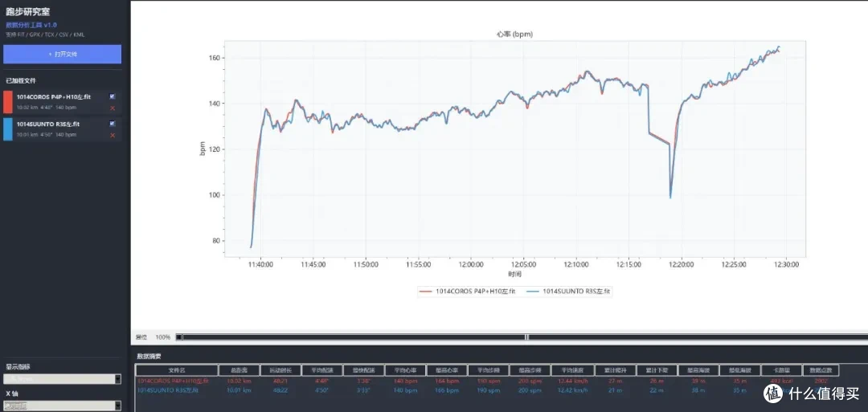868x412 pixels.
Task: Uncheck the 1014COROS P4P+H10 file checkbox
Action: (x=113, y=96)
